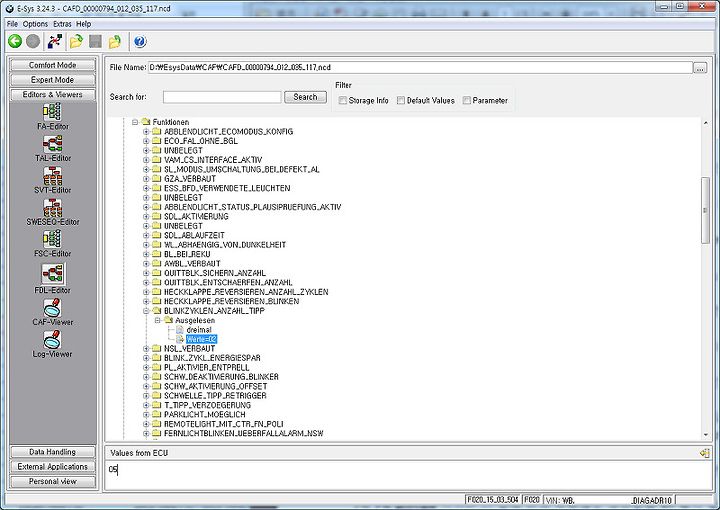This screenshot has height=510, width=720.
Task: Click the AWBL_VERBAUT folder icon
Action: (x=157, y=263)
